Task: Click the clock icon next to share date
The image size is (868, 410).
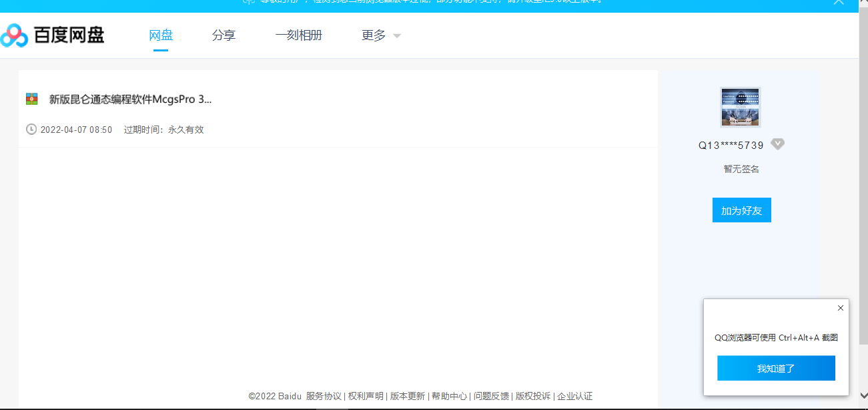Action: tap(31, 130)
